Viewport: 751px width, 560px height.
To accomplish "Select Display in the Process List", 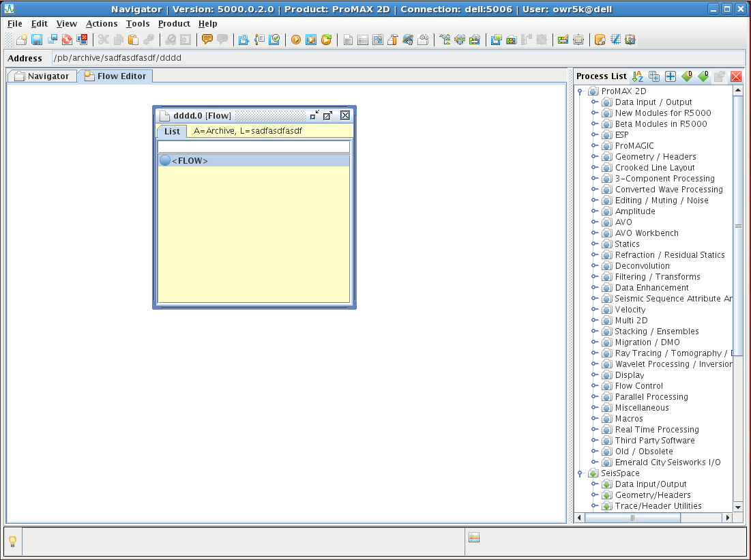I will pos(630,375).
